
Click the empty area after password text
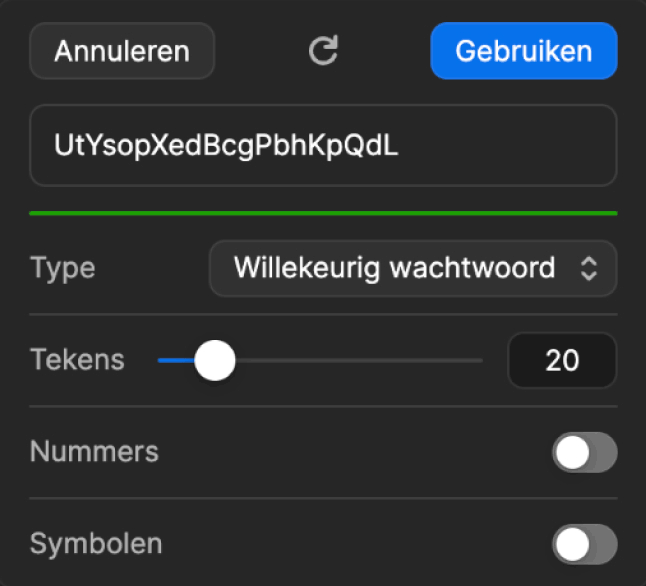pos(500,145)
